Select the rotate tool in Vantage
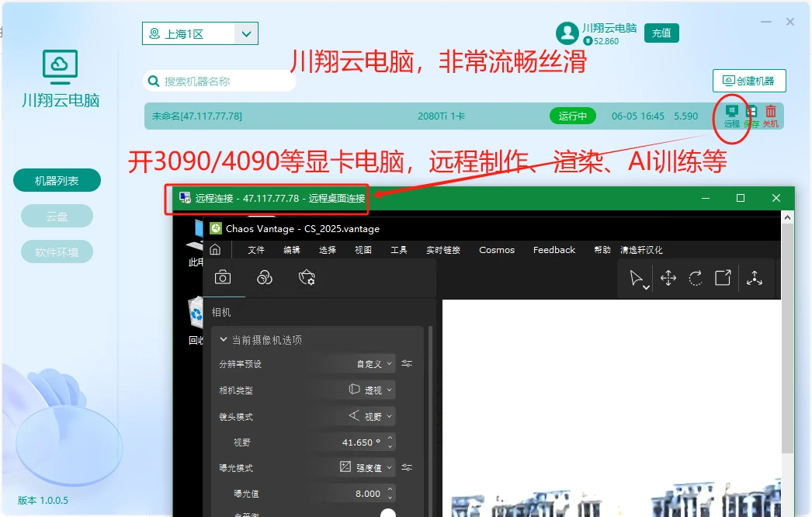This screenshot has height=517, width=812. [696, 278]
